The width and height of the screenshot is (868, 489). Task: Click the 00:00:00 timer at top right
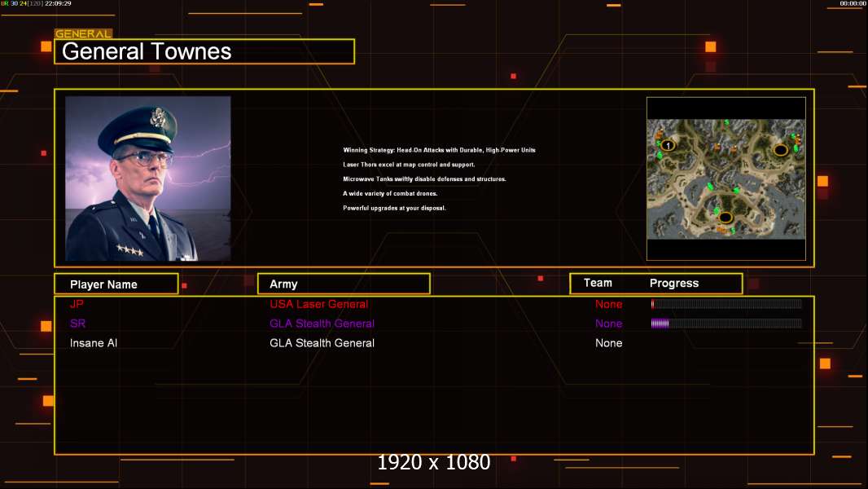click(853, 3)
